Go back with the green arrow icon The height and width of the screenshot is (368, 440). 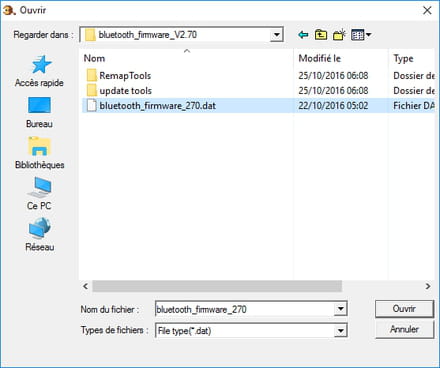[x=303, y=35]
